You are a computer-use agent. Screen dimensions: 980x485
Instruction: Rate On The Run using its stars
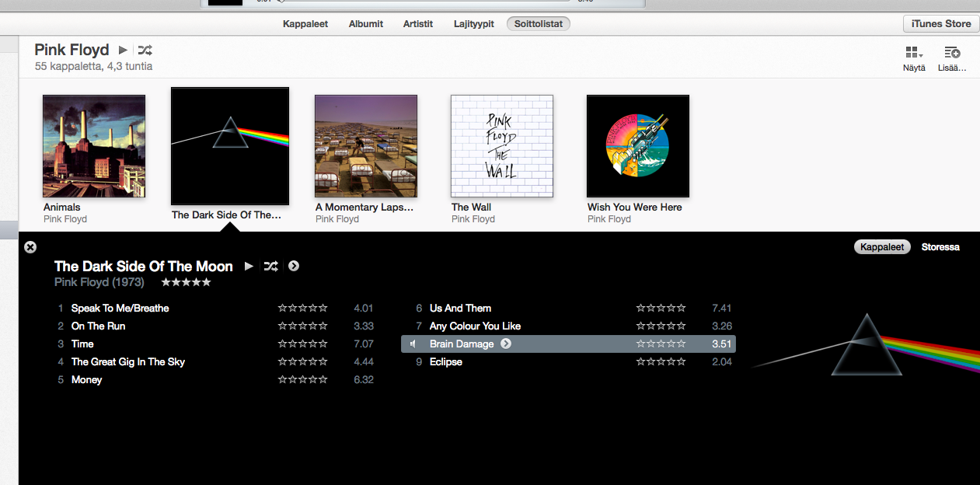pyautogui.click(x=303, y=326)
